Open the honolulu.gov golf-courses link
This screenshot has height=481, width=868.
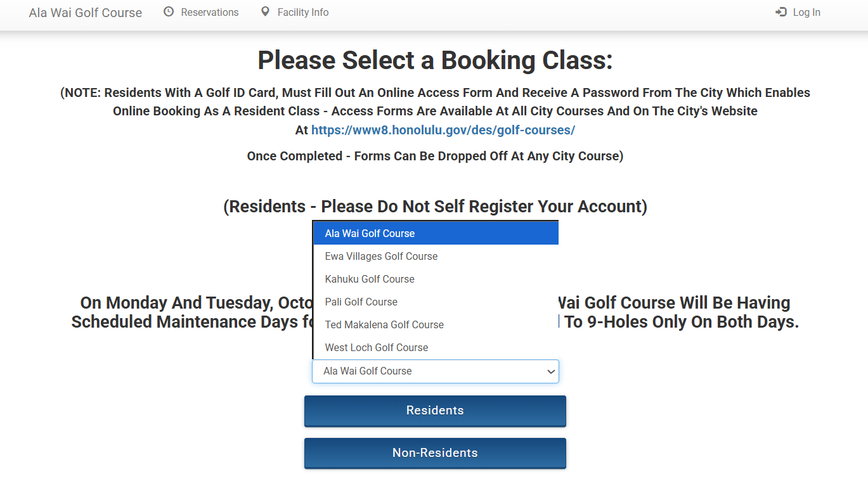click(x=443, y=130)
